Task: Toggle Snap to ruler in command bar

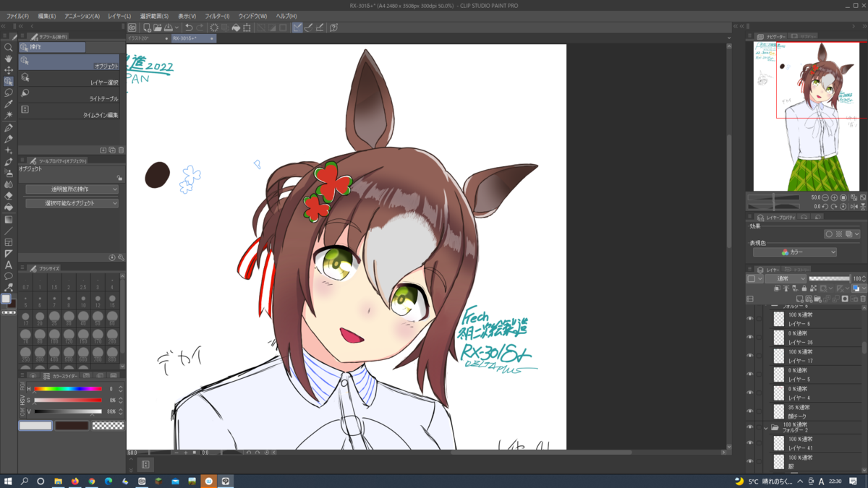Action: [x=297, y=27]
